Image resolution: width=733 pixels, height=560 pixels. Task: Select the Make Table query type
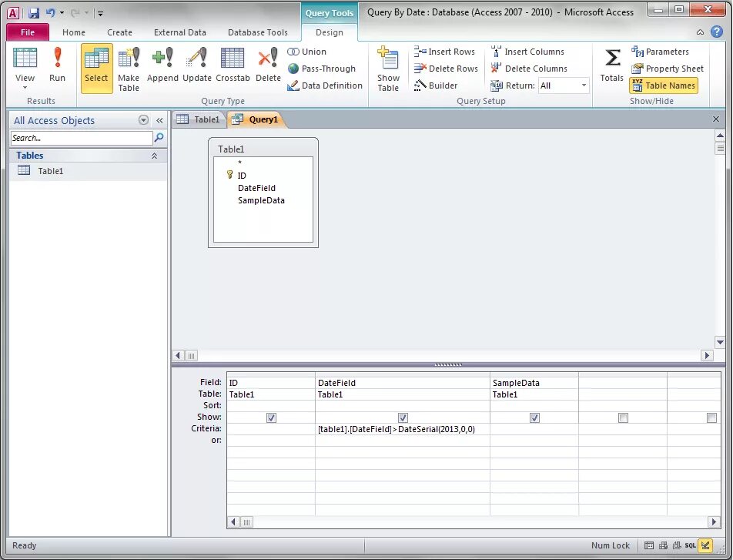(x=129, y=68)
